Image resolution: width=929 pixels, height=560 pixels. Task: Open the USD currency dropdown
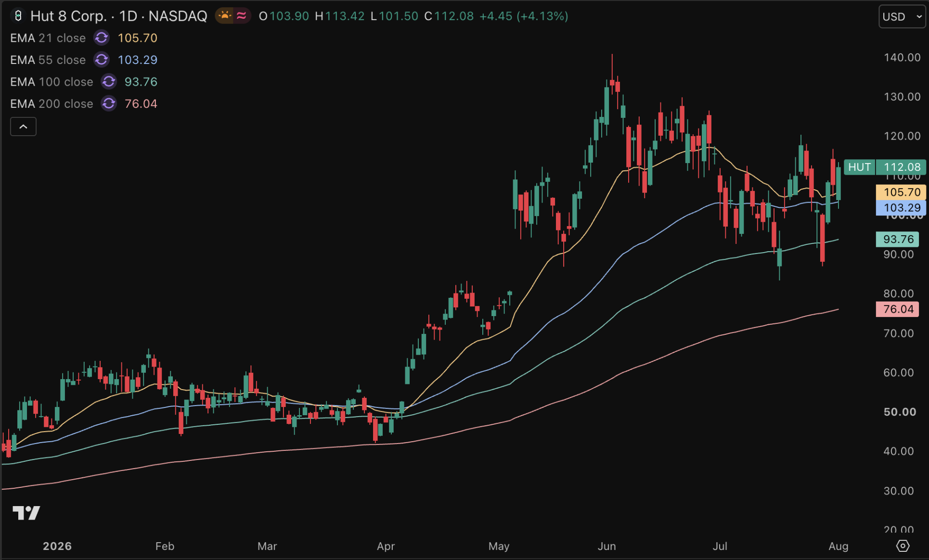click(902, 16)
